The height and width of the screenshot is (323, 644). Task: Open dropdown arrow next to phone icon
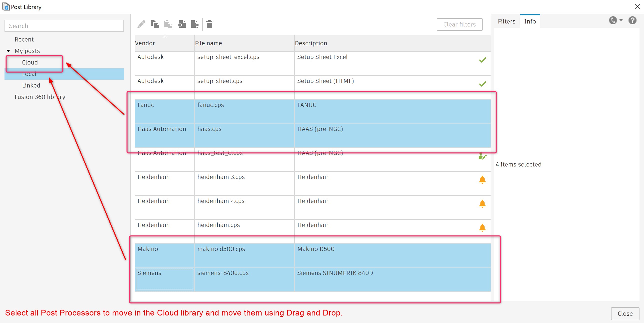tap(621, 20)
